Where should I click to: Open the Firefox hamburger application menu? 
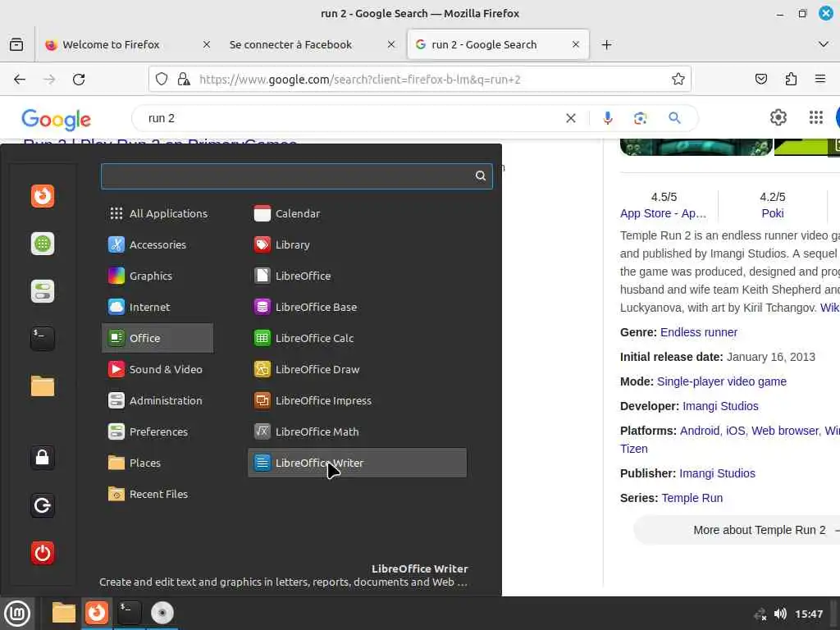tap(820, 80)
